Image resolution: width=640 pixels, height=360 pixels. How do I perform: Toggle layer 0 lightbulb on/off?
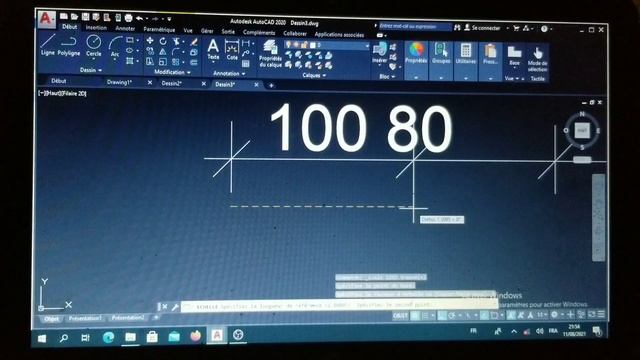[x=289, y=44]
